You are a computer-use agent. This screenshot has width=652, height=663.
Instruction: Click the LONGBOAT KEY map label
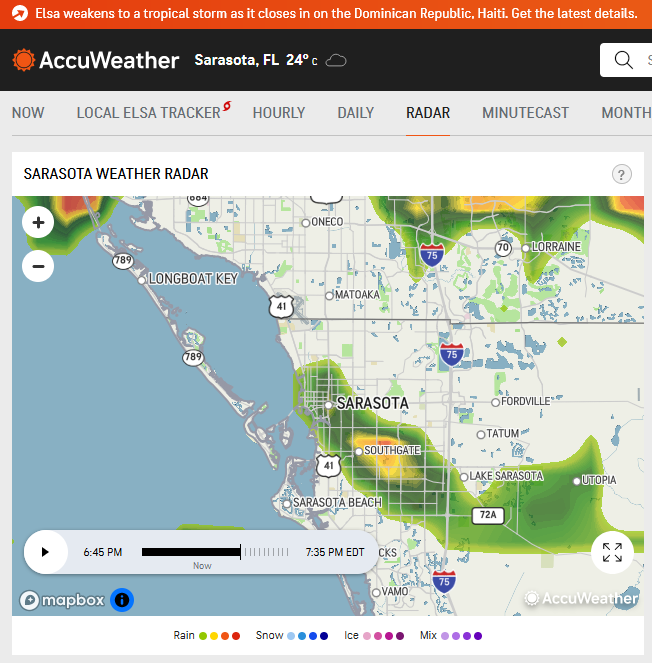[x=193, y=279]
